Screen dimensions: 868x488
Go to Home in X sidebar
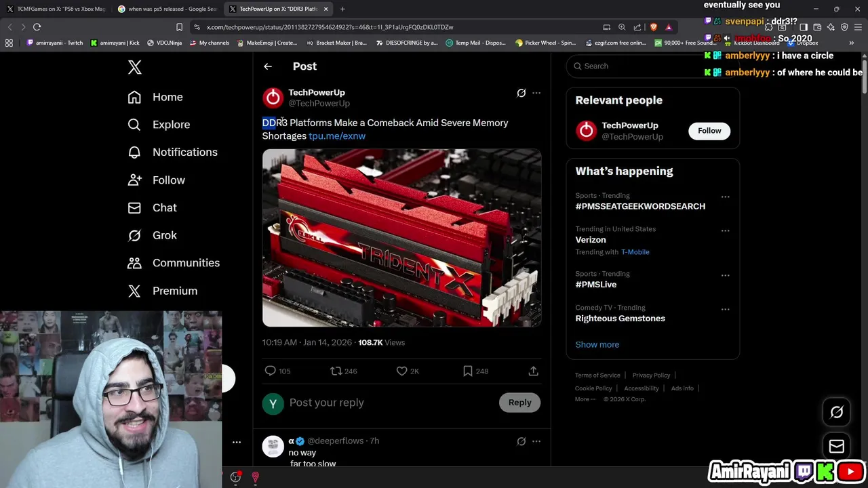(x=155, y=97)
